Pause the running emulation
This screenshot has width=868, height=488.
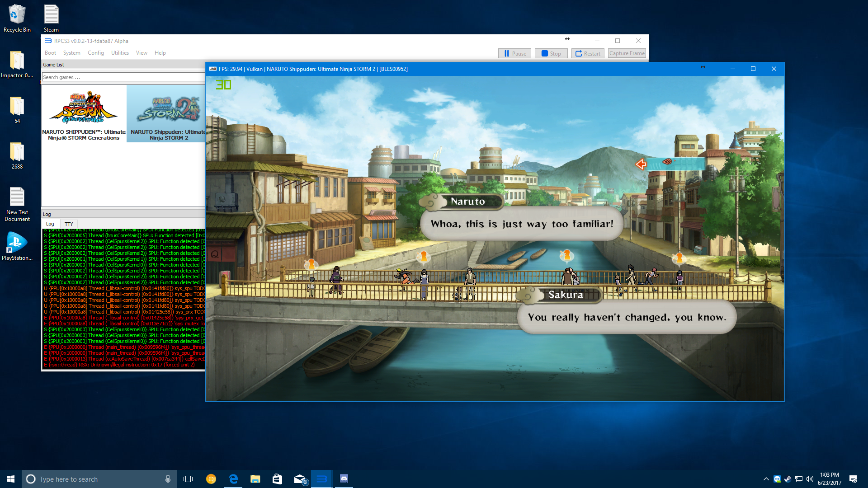click(x=514, y=53)
